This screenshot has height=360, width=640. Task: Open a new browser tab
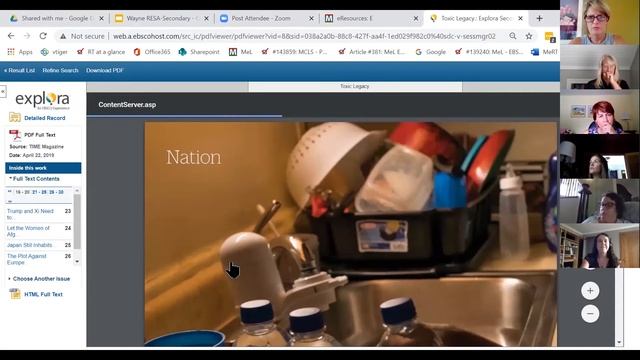click(x=540, y=18)
